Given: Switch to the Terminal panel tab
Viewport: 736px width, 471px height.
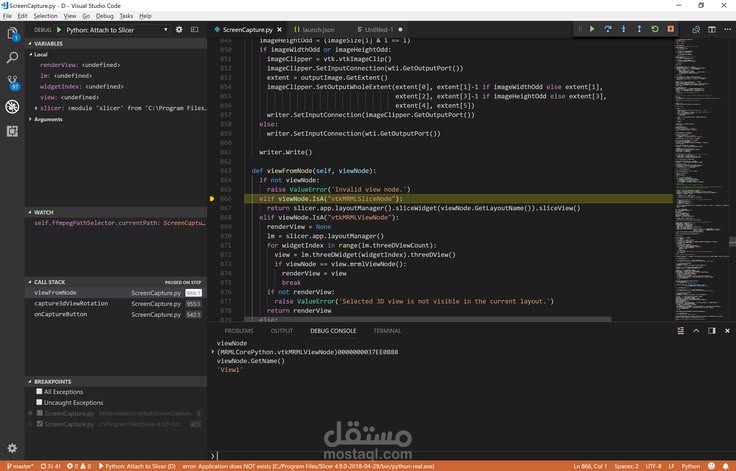Looking at the screenshot, I should [387, 331].
